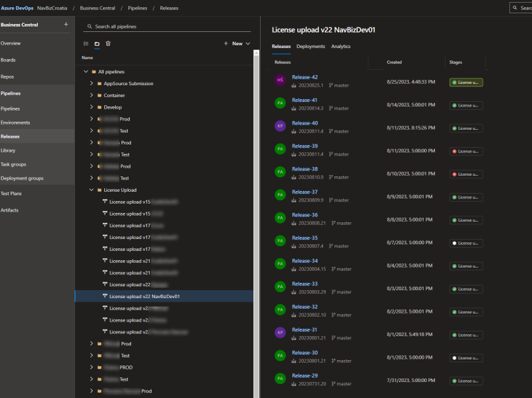Click the Search all pipelines field

[x=170, y=27]
